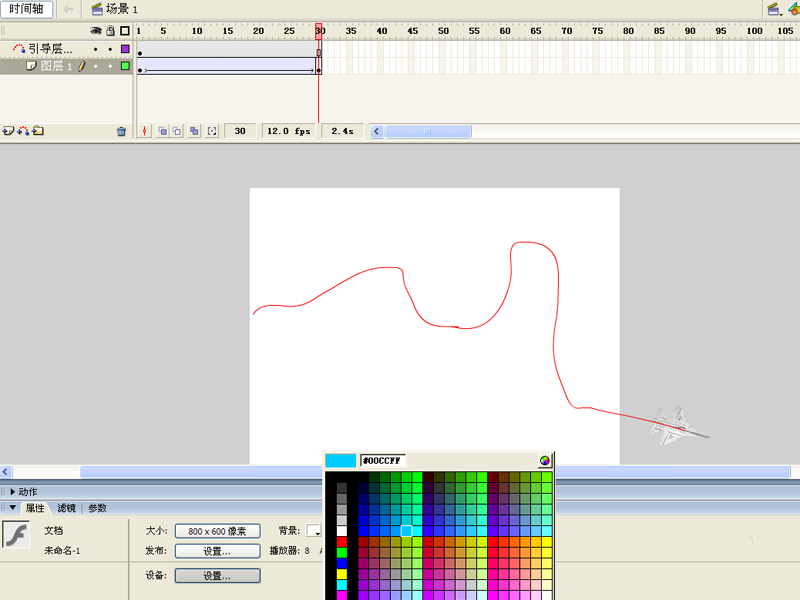Select the pure blue swatch in the basic-color column
800x600 pixels.
pos(342,563)
